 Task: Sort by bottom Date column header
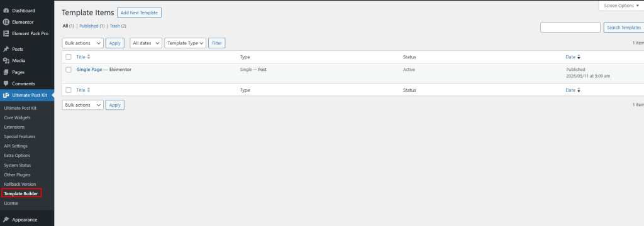click(x=570, y=90)
